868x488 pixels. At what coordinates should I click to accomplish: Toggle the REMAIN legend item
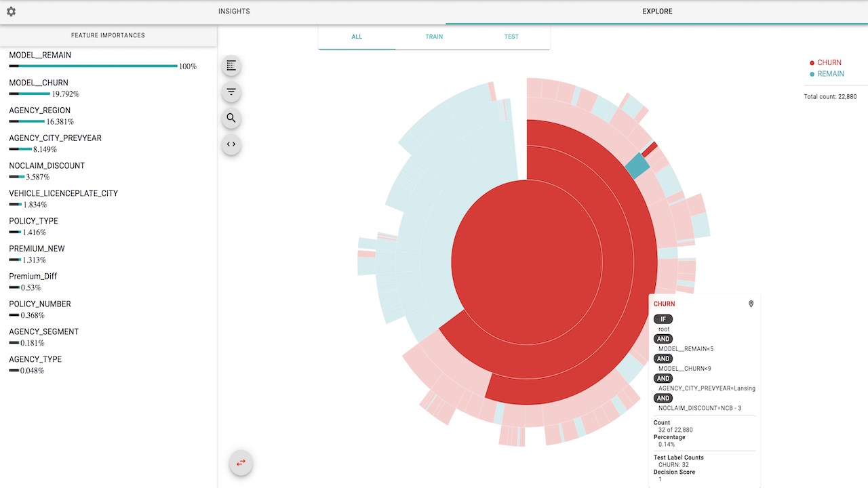827,74
